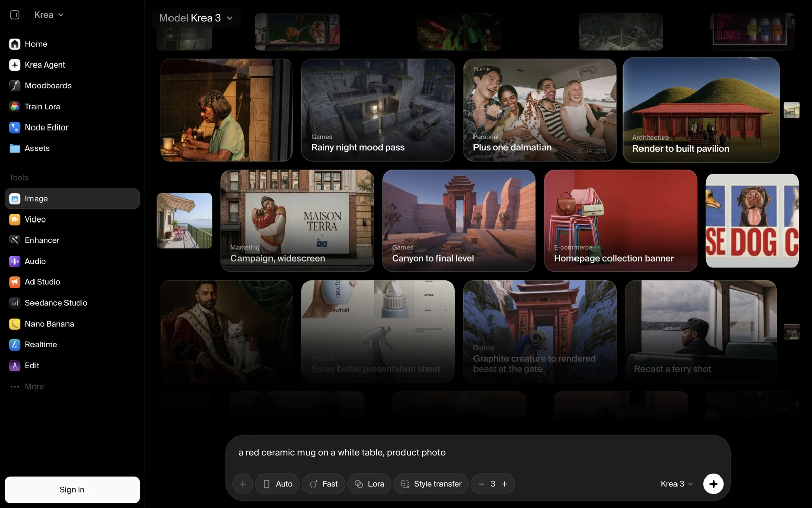Decrease image count with minus button

tap(482, 484)
